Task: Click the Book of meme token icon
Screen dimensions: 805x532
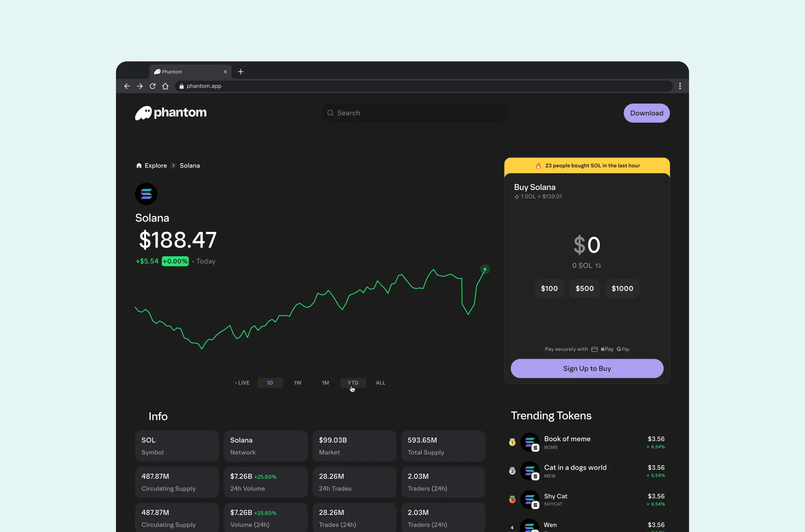Action: pos(530,442)
